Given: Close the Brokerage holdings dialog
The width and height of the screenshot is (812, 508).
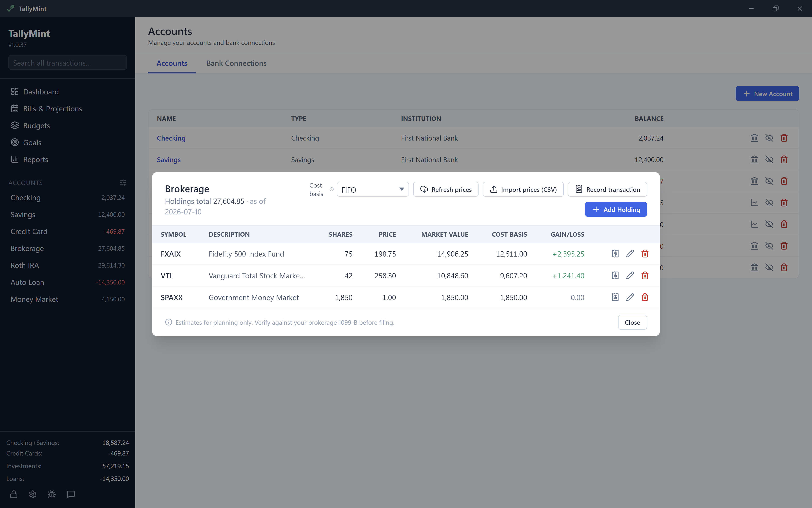Looking at the screenshot, I should 632,322.
